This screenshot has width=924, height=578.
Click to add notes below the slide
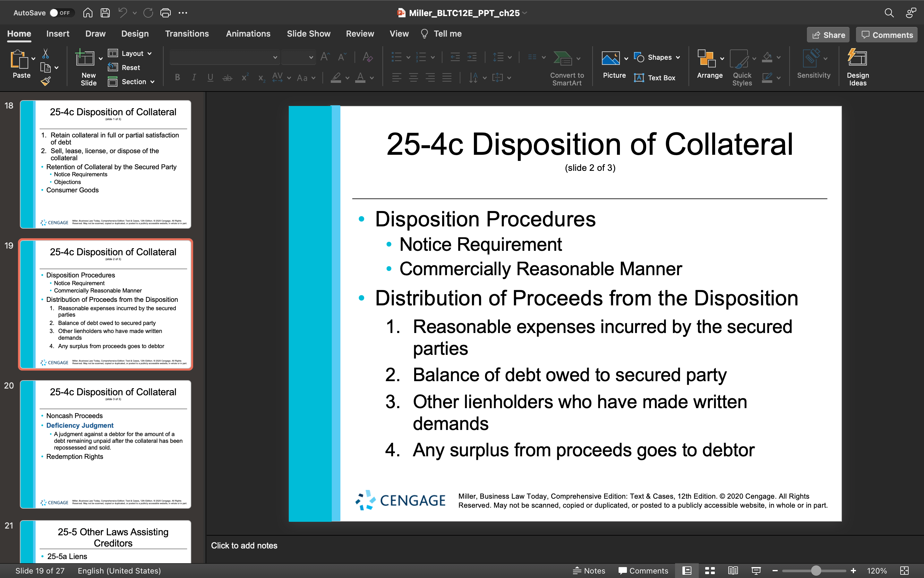pos(244,546)
